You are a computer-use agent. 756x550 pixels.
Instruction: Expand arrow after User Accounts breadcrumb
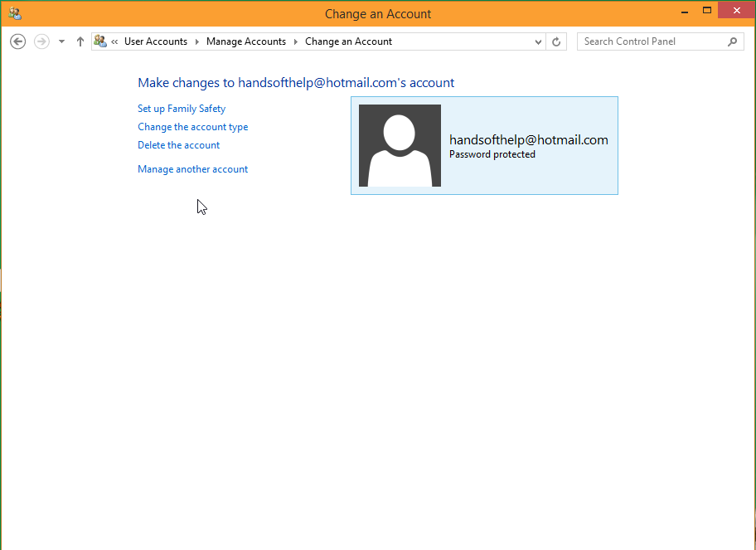pos(197,41)
